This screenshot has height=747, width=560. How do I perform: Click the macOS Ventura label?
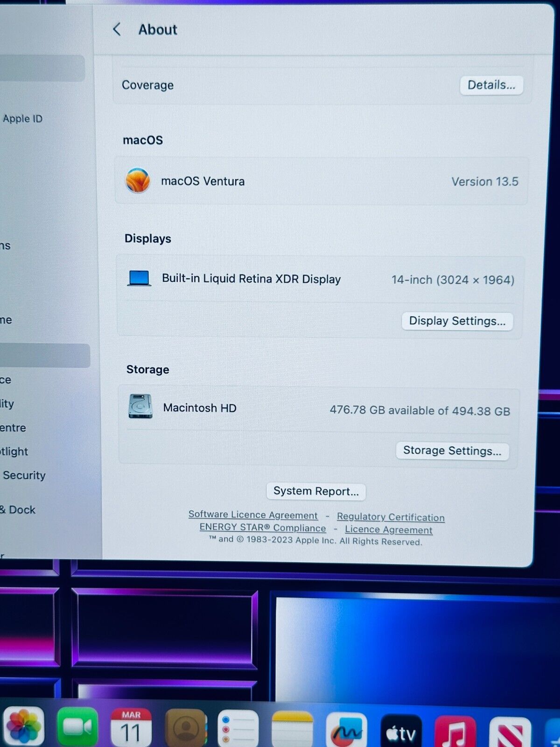203,181
